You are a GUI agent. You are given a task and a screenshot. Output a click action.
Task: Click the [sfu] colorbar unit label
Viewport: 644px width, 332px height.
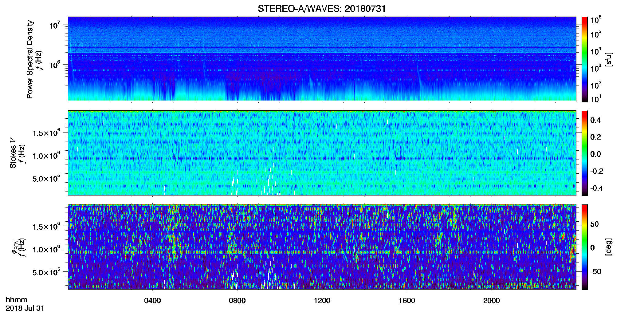608,59
